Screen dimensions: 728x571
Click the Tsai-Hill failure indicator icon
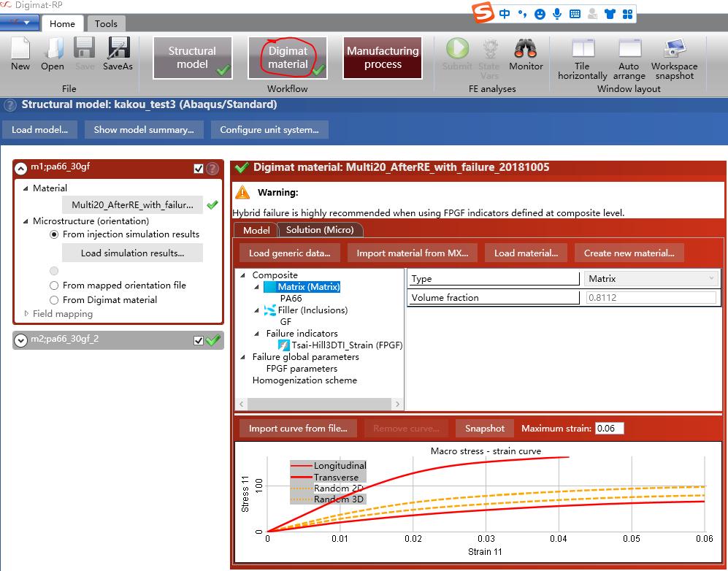click(x=283, y=345)
